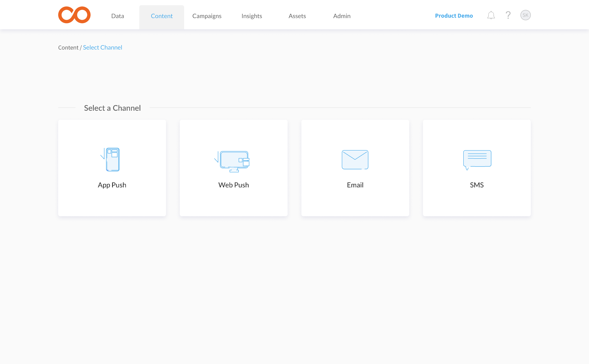Open the Admin menu
Screen dimensions: 589x364
[341, 16]
